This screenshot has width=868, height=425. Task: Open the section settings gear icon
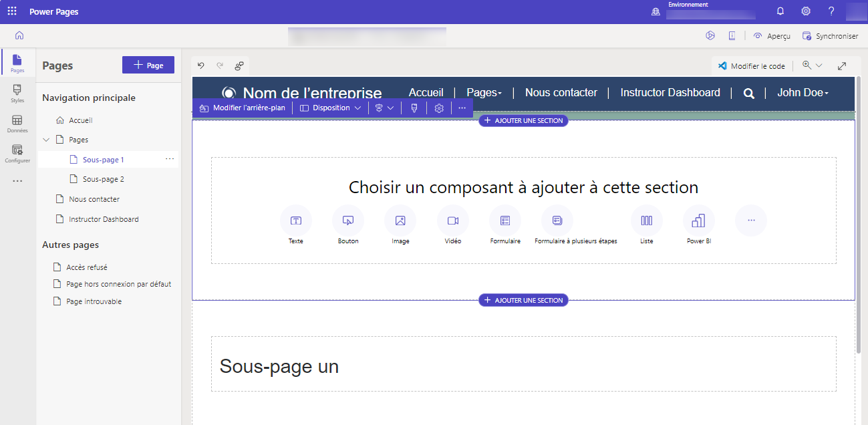439,108
